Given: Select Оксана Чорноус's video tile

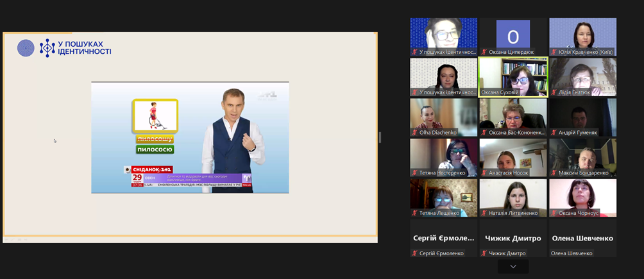Looking at the screenshot, I should 582,196.
